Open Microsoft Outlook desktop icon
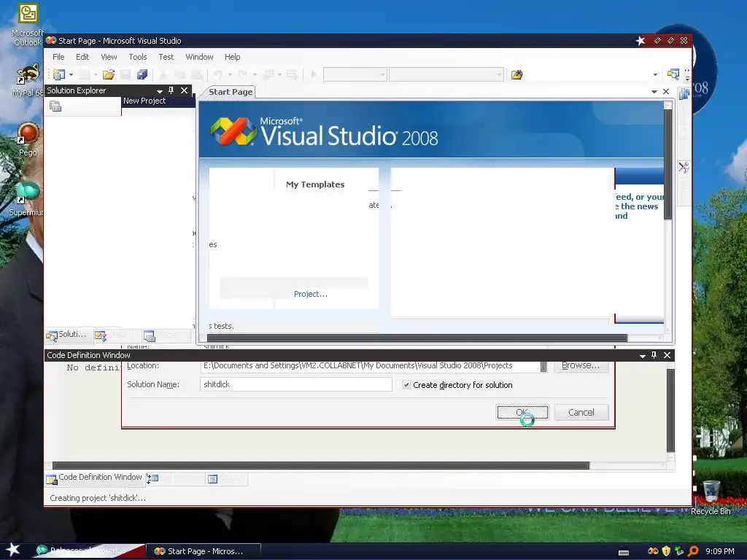 28,25
